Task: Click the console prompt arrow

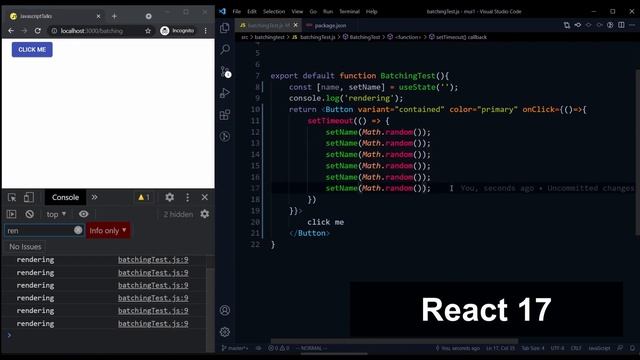Action: pyautogui.click(x=9, y=335)
